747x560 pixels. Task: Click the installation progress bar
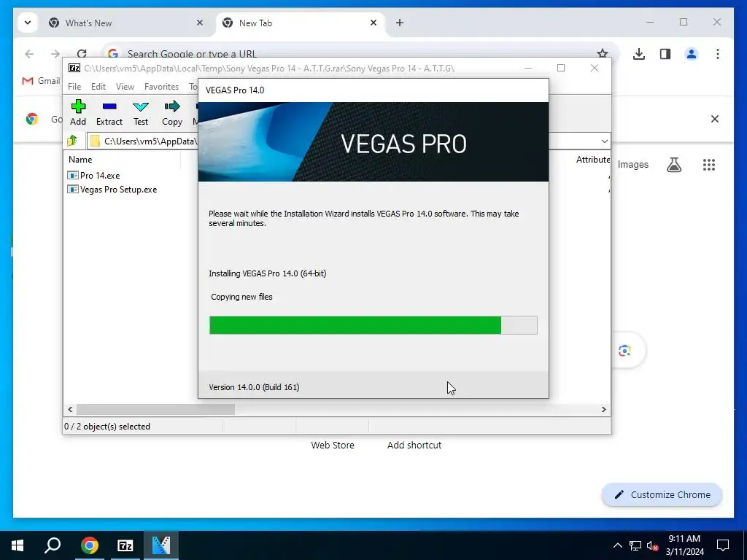[x=373, y=325]
